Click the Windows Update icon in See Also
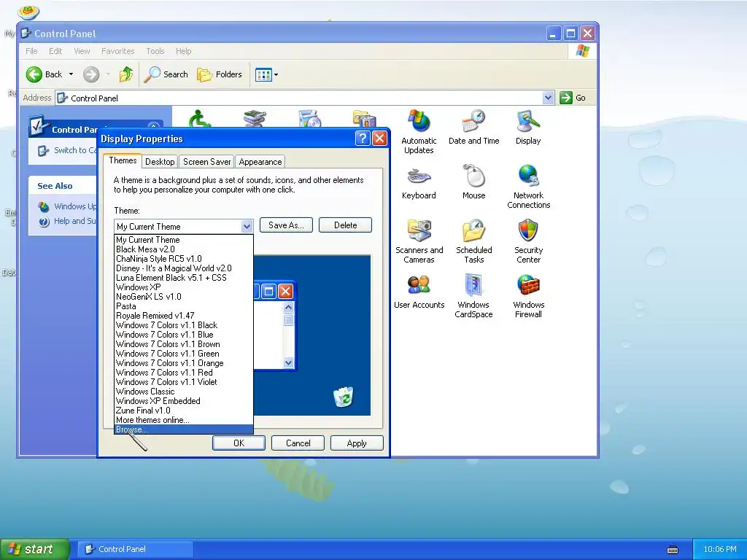The height and width of the screenshot is (560, 747). [44, 206]
